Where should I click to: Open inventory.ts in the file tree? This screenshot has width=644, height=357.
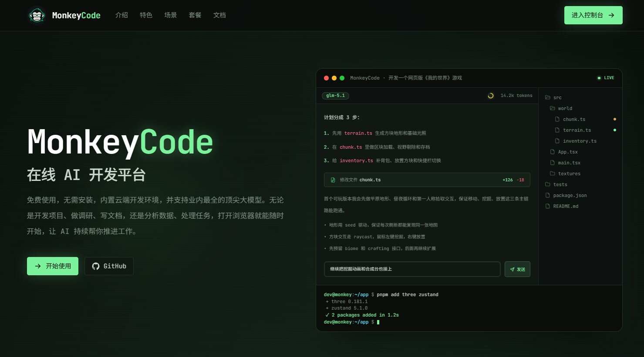(576, 141)
